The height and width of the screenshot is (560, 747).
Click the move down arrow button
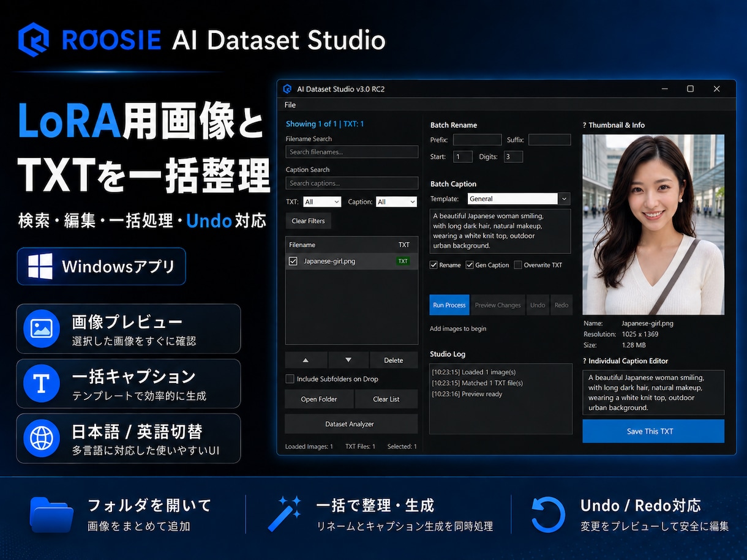tap(348, 360)
